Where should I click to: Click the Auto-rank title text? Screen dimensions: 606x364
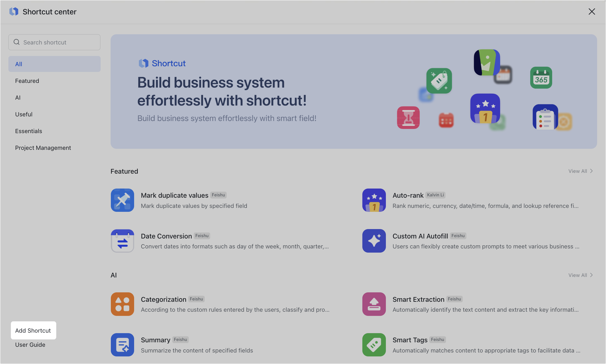pos(408,195)
